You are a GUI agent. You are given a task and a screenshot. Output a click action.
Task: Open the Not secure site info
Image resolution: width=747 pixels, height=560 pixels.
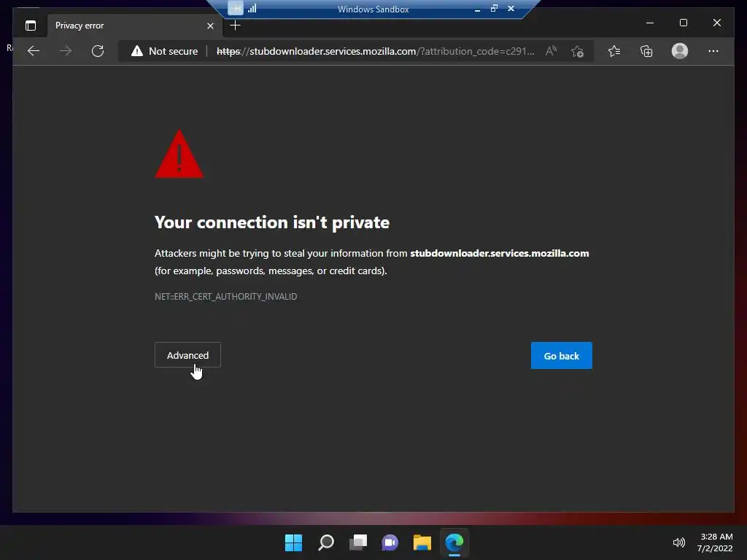click(165, 51)
